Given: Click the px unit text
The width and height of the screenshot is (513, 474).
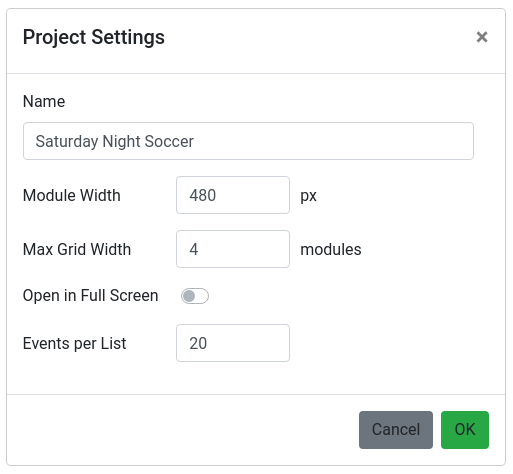Looking at the screenshot, I should (308, 196).
